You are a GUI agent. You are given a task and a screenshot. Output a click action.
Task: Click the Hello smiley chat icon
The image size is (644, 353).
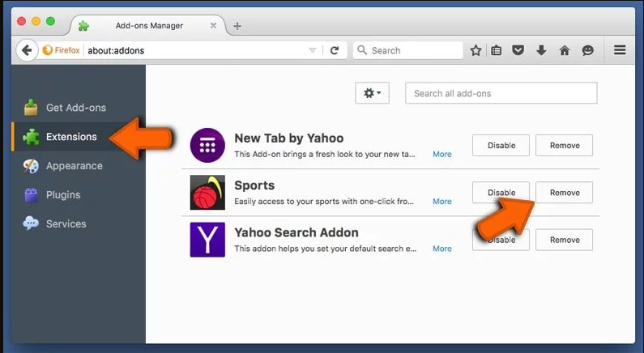click(588, 50)
